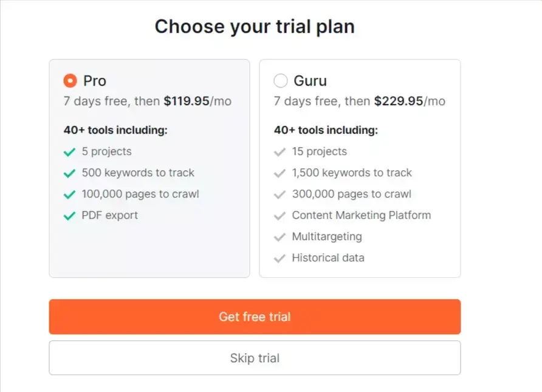This screenshot has height=392, width=542.
Task: Select the Guru plan radio button
Action: [x=280, y=80]
